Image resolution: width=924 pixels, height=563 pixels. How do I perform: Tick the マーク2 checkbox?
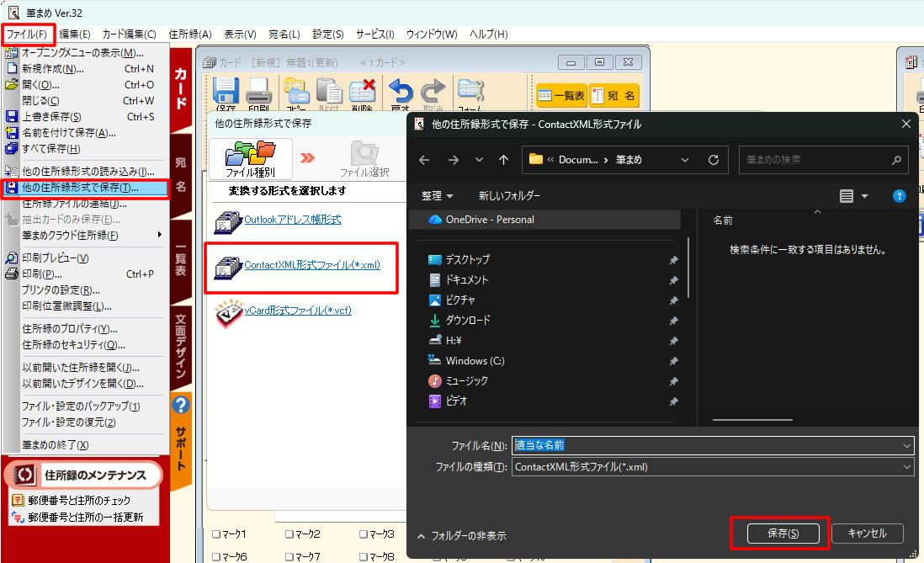pos(289,534)
